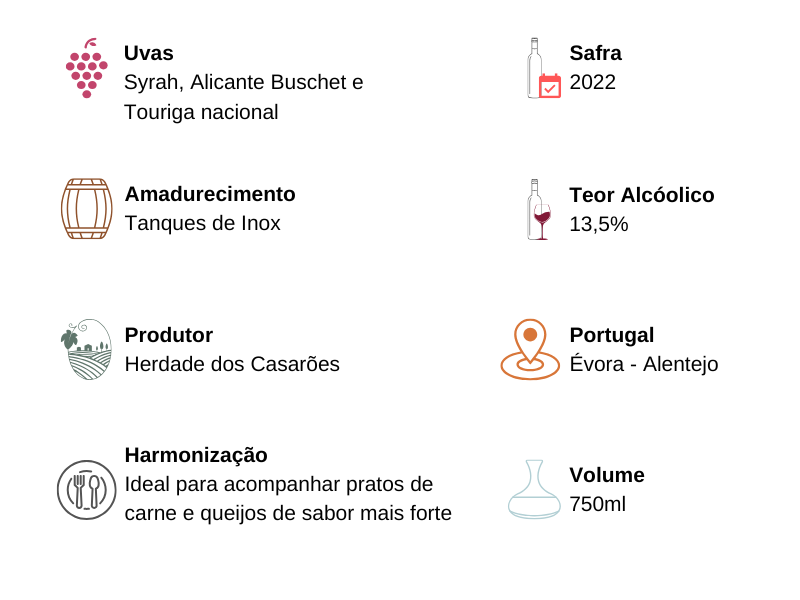Click the Portugal heading
This screenshot has width=800, height=600.
tap(611, 335)
